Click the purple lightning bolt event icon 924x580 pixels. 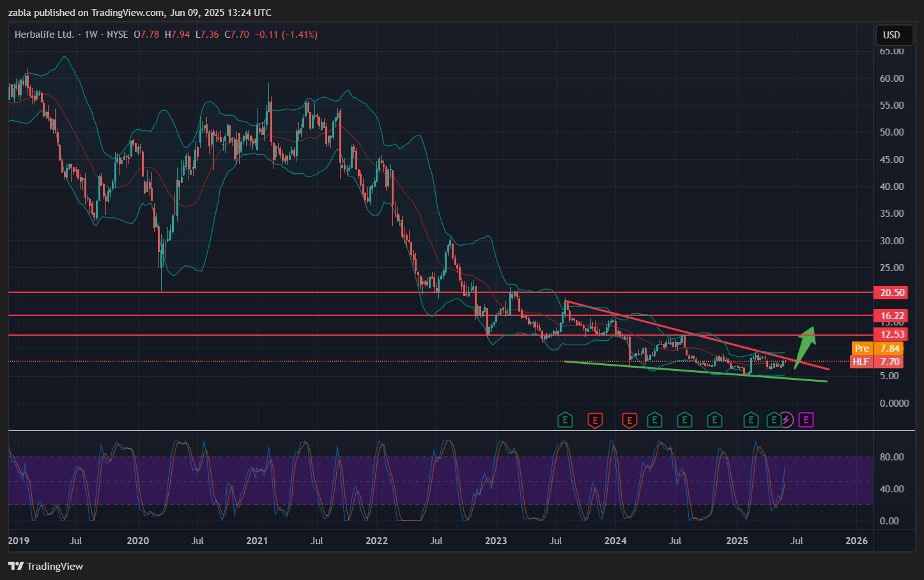click(x=787, y=420)
